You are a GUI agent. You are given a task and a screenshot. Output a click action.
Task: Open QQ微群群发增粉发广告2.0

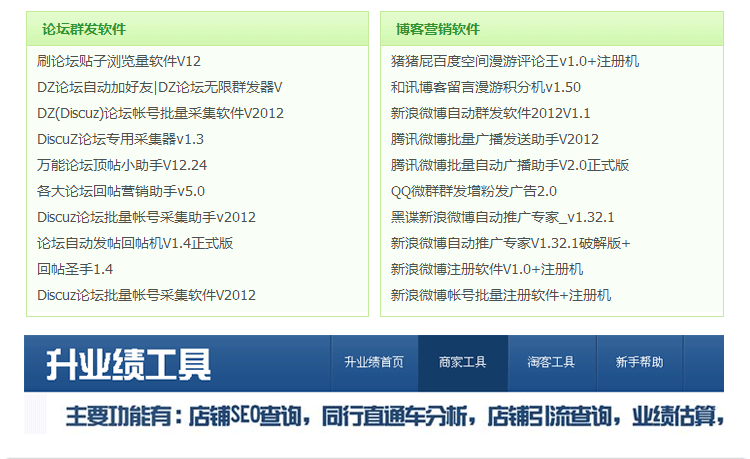(x=473, y=191)
